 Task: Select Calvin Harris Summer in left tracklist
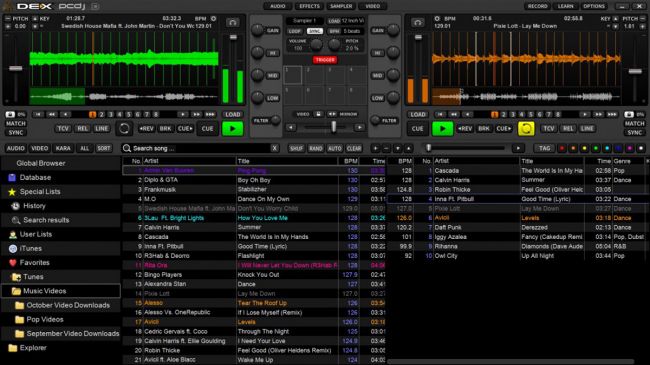pos(254,227)
